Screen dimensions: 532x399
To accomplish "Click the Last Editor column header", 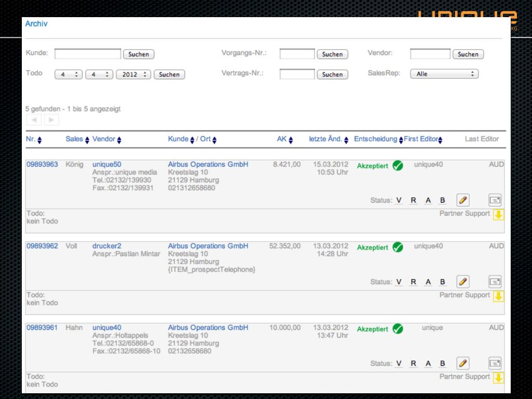I will click(482, 139).
